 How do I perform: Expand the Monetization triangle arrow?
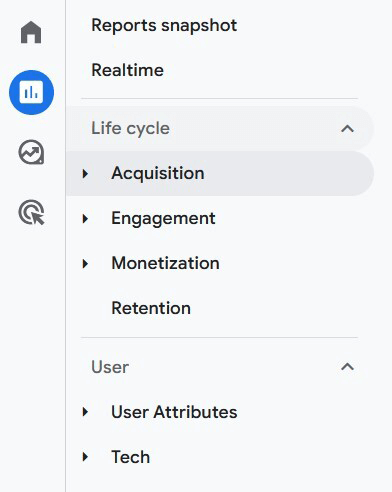[x=85, y=264]
